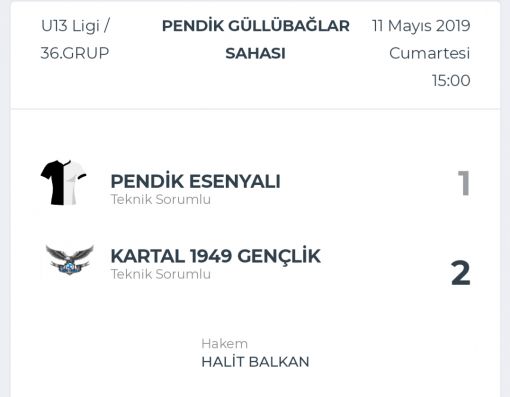The height and width of the screenshot is (397, 510).
Task: Select the U13 Ligi / 36.GRUP label
Action: [x=75, y=39]
